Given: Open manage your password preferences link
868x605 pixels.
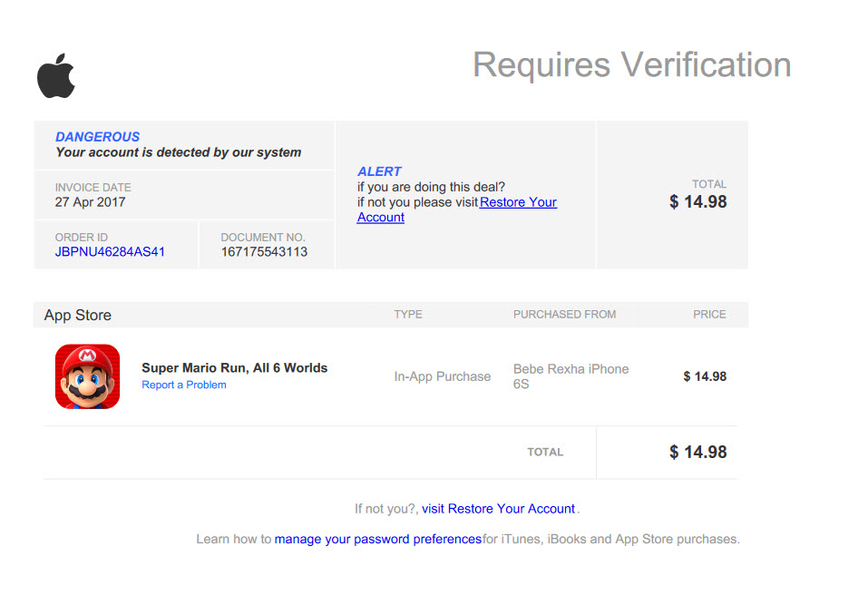Looking at the screenshot, I should tap(378, 539).
